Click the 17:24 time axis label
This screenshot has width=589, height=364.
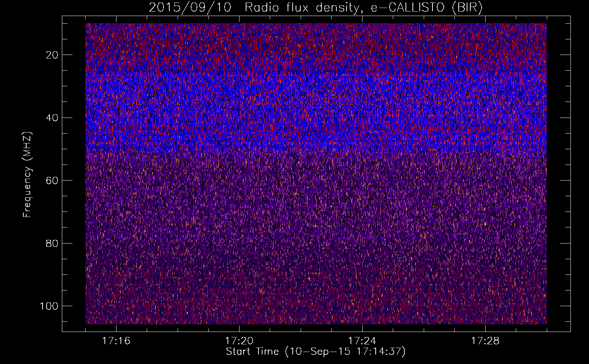tap(362, 341)
